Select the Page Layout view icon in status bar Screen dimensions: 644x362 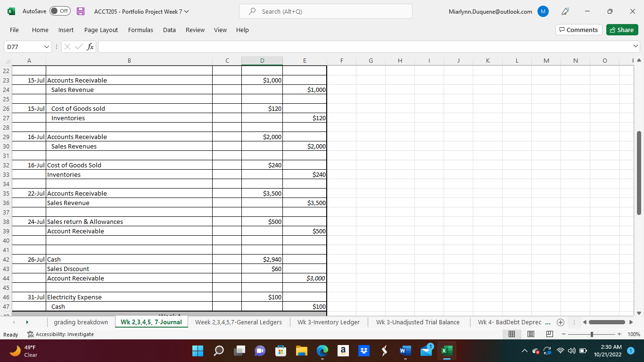point(530,334)
